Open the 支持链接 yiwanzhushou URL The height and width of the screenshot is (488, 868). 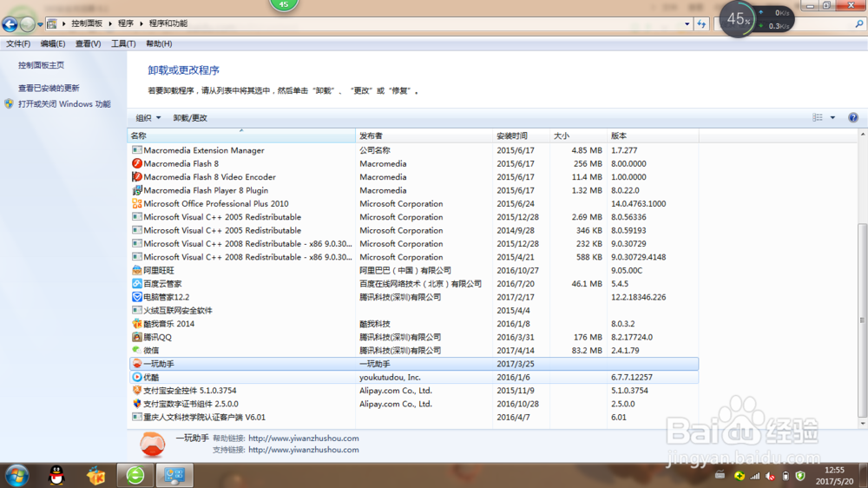tap(303, 450)
